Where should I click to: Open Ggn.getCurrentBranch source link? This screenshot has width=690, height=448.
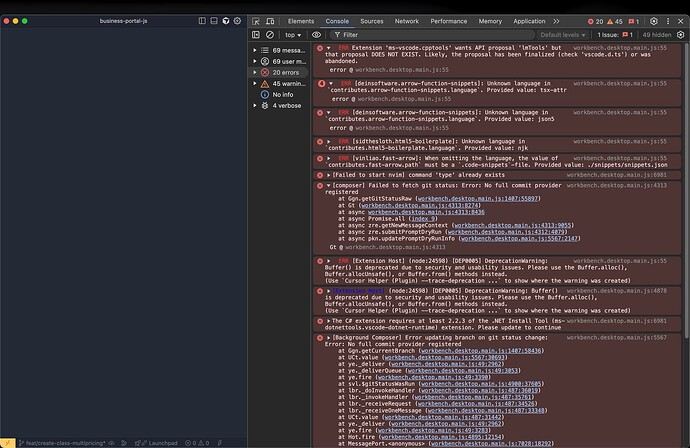coord(481,351)
